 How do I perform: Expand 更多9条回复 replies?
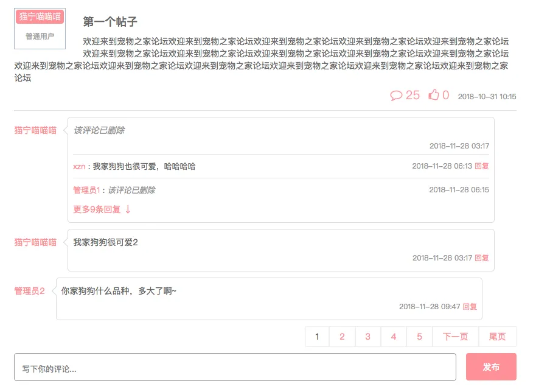[102, 209]
